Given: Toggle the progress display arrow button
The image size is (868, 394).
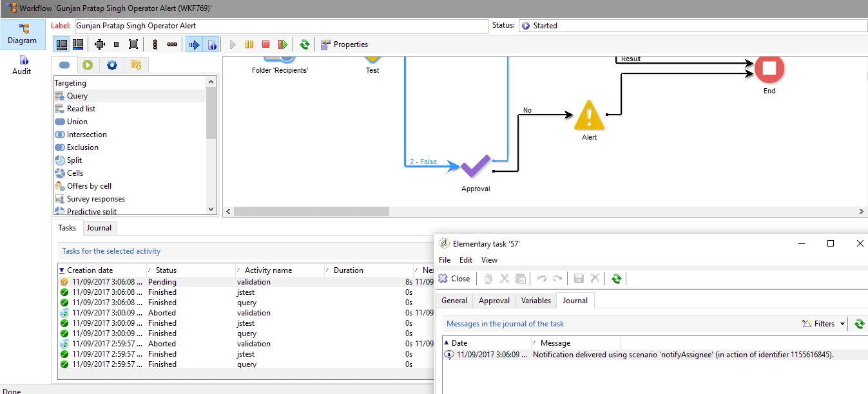Looking at the screenshot, I should tap(193, 44).
